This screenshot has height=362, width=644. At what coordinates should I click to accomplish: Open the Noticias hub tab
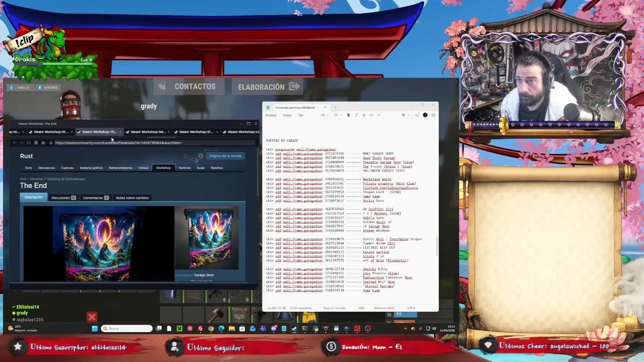[185, 168]
